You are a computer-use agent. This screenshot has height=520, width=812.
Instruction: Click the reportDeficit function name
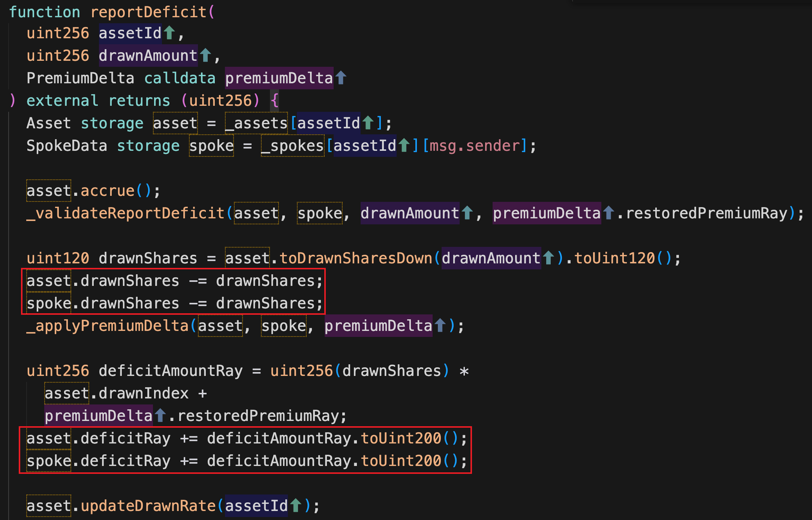pos(148,12)
